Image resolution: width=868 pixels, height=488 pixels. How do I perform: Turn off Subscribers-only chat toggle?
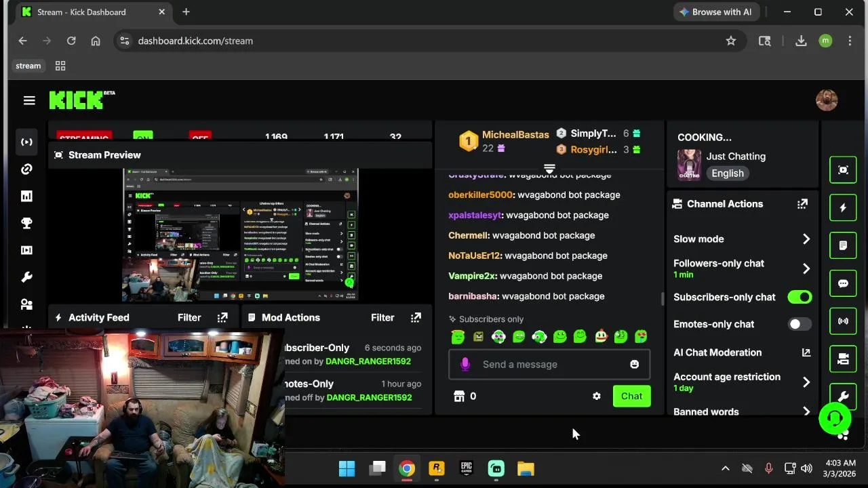pyautogui.click(x=800, y=297)
